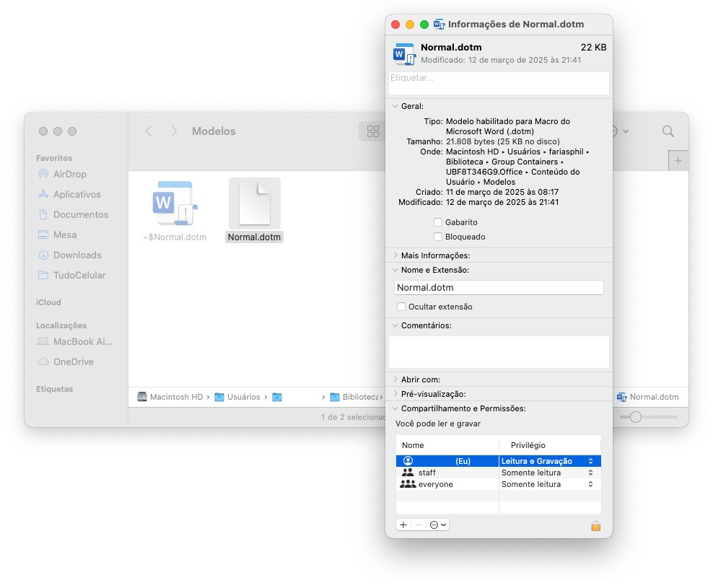This screenshot has width=713, height=588.
Task: Click the plus button to add a user
Action: tap(403, 525)
